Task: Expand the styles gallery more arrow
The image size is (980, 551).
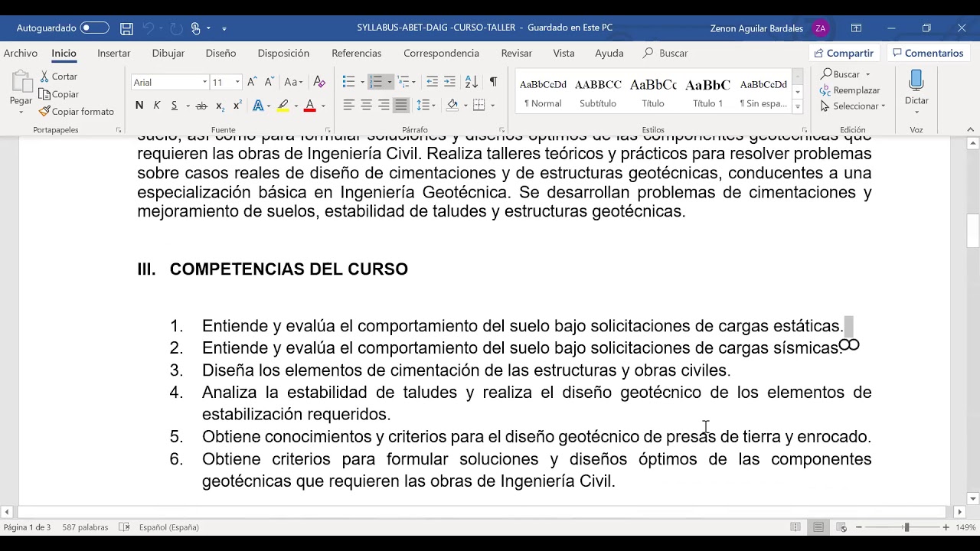Action: click(x=797, y=107)
